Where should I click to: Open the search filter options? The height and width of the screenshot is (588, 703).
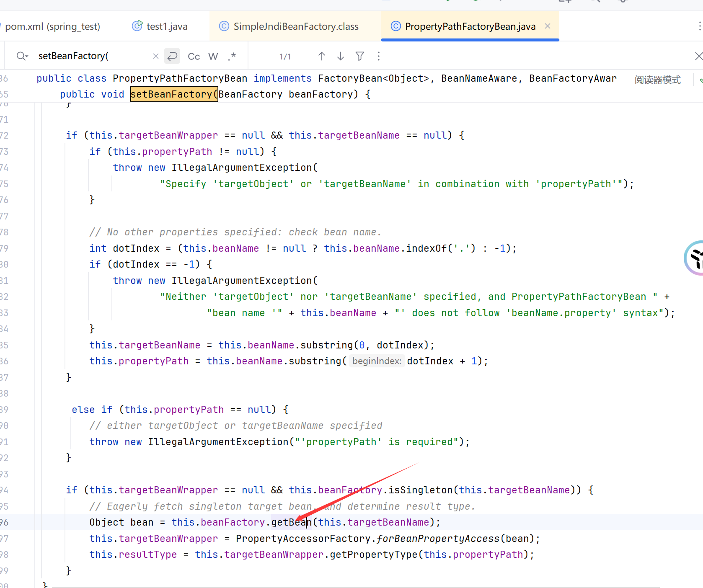tap(360, 56)
